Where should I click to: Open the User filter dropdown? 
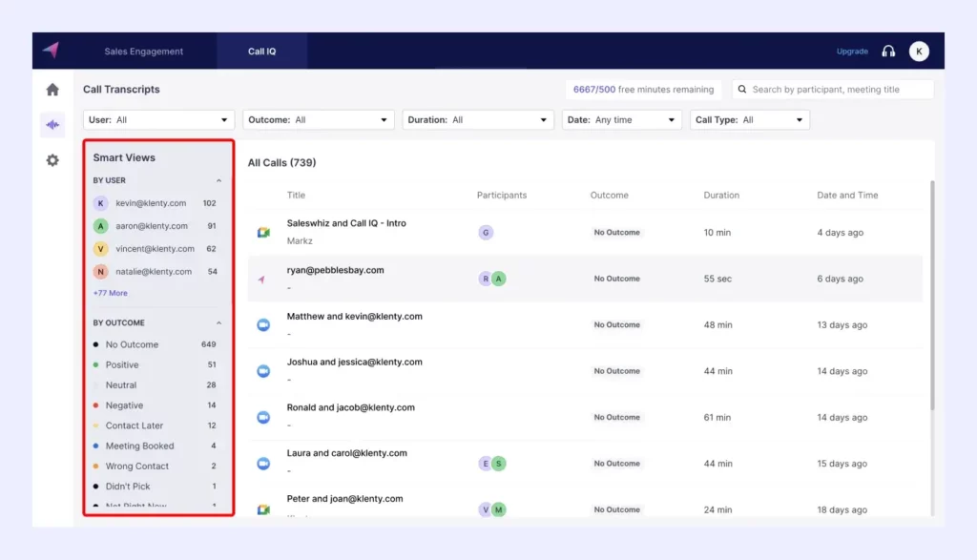point(158,120)
